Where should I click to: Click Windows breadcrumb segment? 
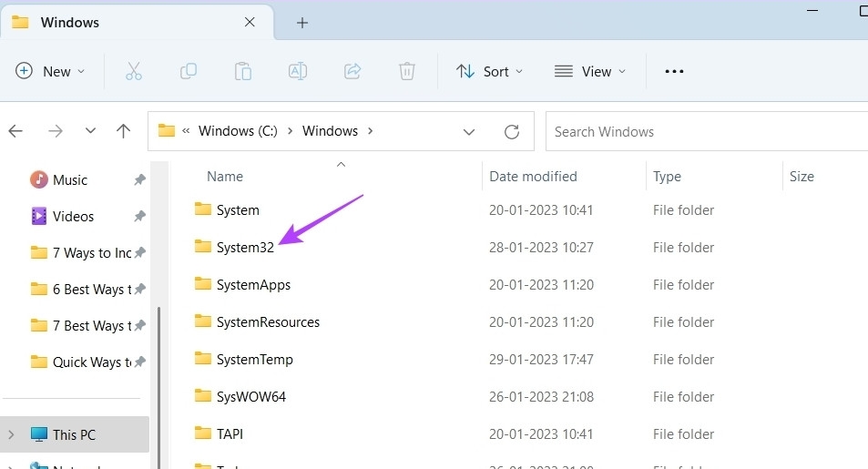[330, 131]
